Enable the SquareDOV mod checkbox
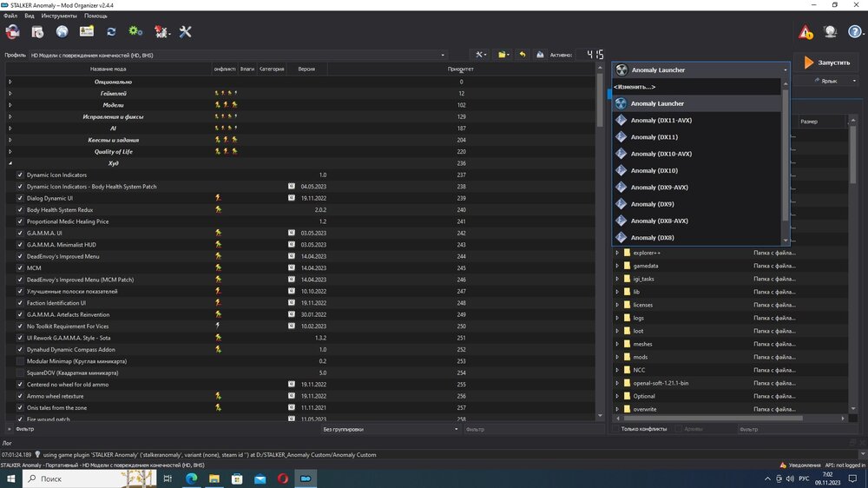868x488 pixels. pyautogui.click(x=20, y=373)
